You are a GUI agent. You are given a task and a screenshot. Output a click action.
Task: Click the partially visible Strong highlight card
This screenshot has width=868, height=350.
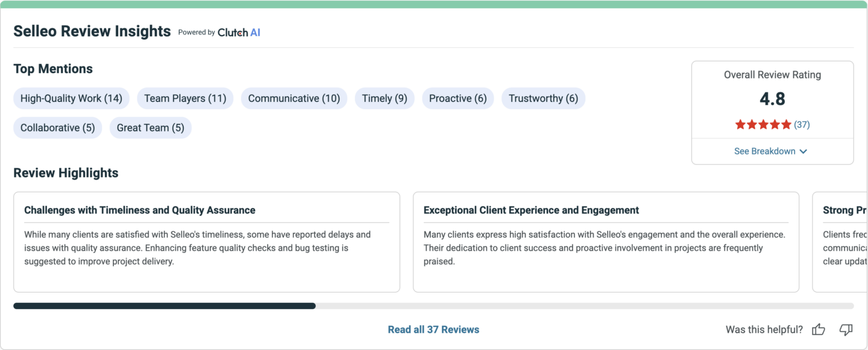tap(840, 242)
